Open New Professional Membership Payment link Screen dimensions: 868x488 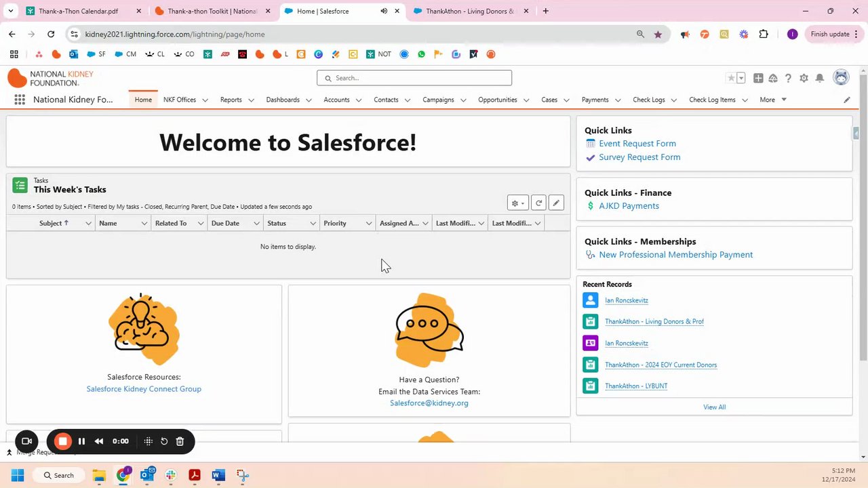pos(675,255)
